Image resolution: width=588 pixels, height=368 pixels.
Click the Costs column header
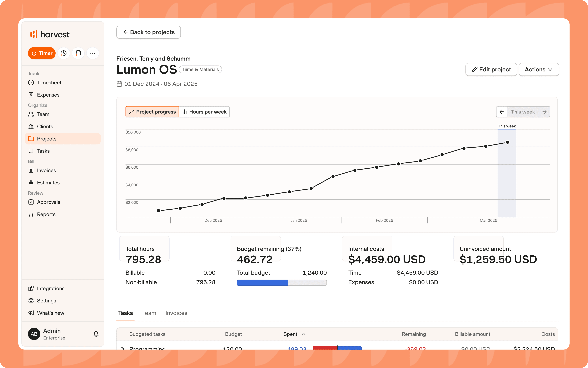click(x=548, y=334)
